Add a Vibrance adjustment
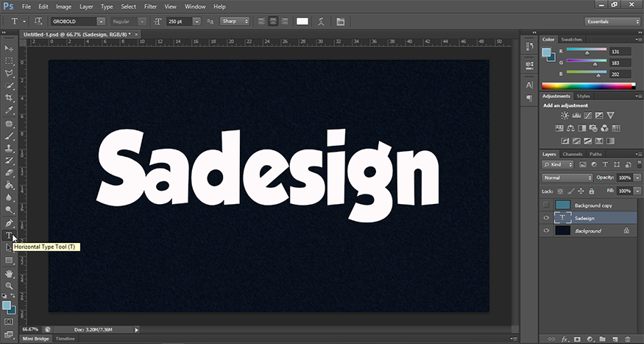 611,116
